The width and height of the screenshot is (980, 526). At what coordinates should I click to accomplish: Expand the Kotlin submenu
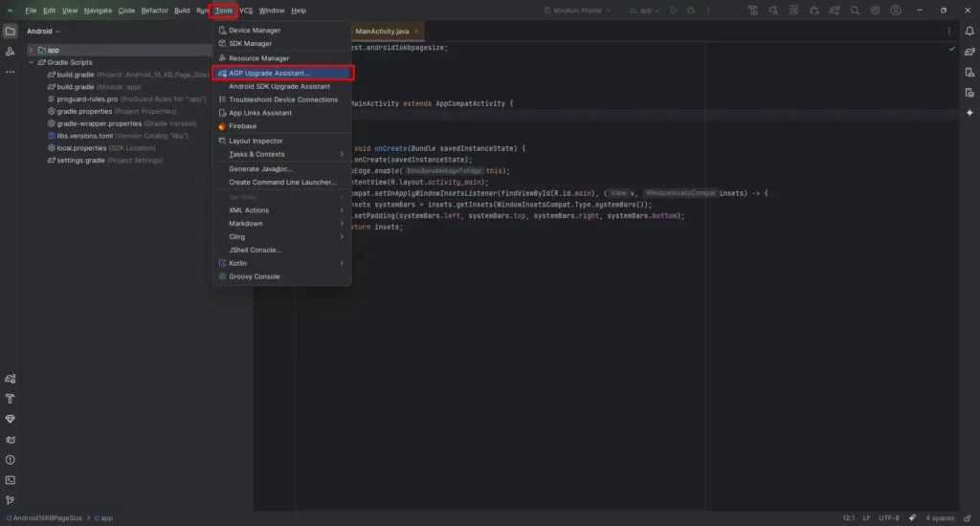pyautogui.click(x=282, y=264)
